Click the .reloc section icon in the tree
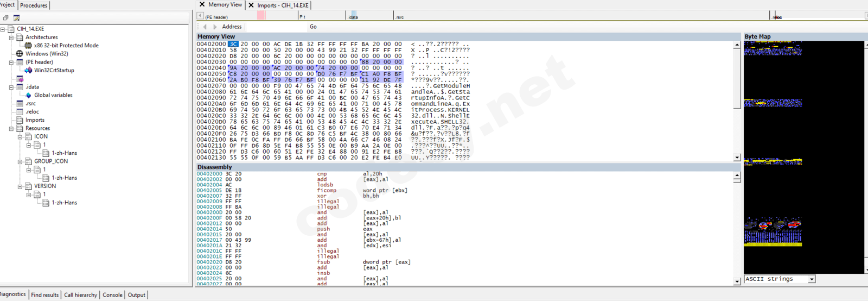Screen dimensions: 868x301 pos(20,111)
